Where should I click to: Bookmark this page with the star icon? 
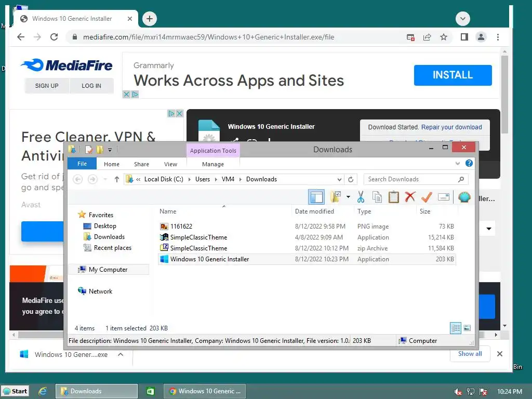click(444, 37)
